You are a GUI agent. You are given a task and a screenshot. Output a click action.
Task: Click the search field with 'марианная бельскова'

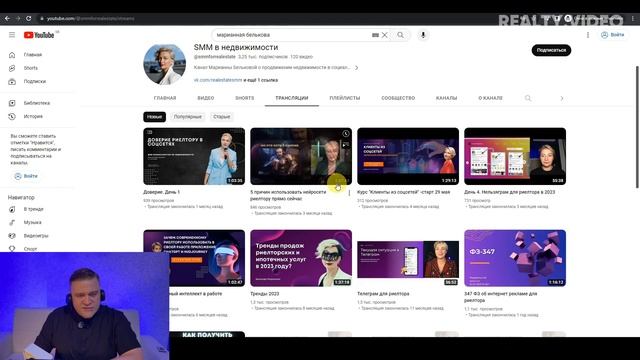tap(292, 35)
